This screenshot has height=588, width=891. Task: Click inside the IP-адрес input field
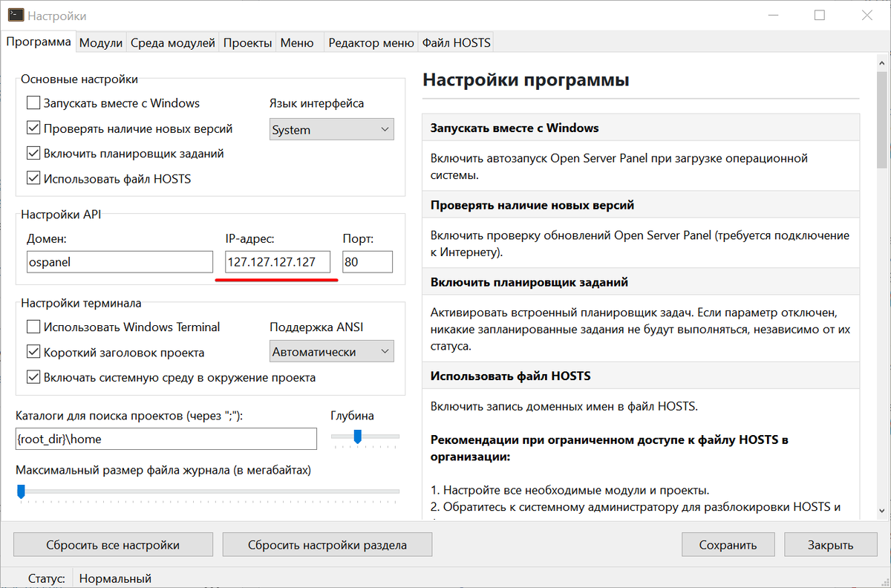coord(277,261)
